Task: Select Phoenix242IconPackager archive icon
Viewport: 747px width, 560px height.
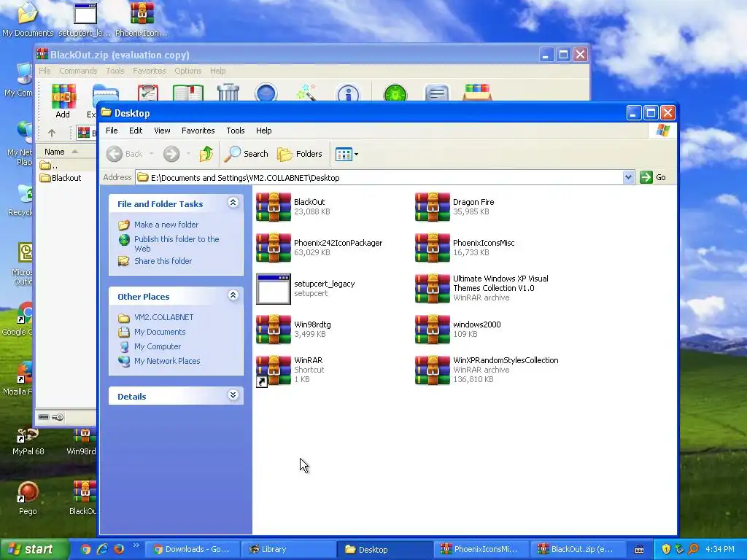Action: point(274,248)
